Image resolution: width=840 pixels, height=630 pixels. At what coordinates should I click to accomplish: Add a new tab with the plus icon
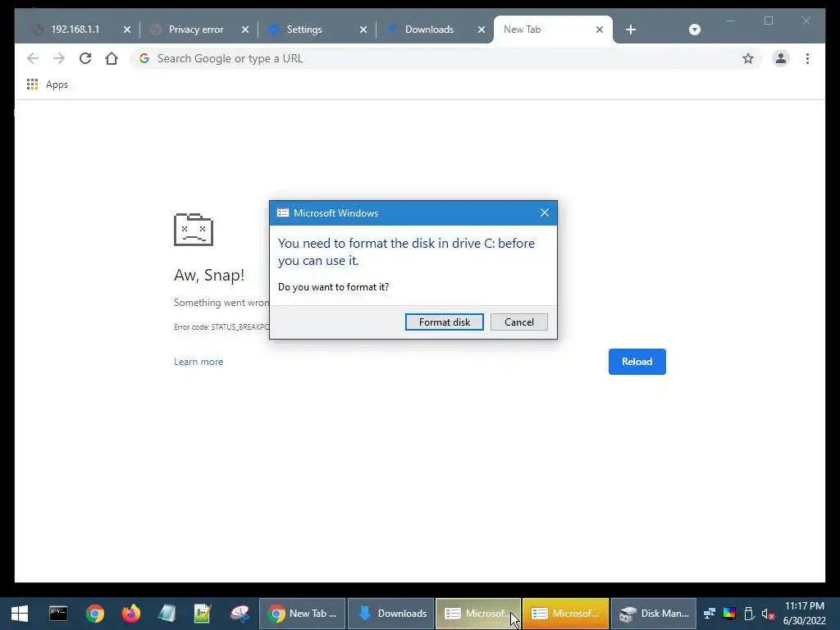point(631,30)
